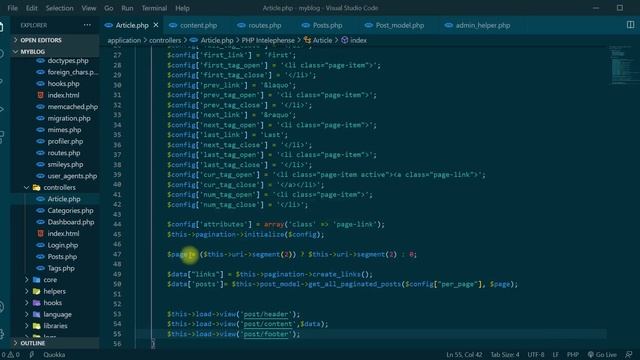The height and width of the screenshot is (360, 640).
Task: Open doctypes.php in explorer
Action: click(68, 60)
